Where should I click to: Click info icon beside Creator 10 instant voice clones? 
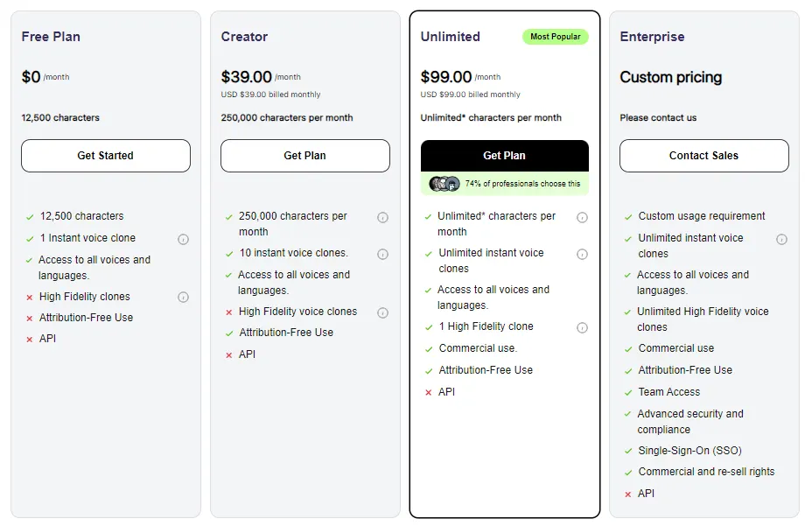pos(382,254)
